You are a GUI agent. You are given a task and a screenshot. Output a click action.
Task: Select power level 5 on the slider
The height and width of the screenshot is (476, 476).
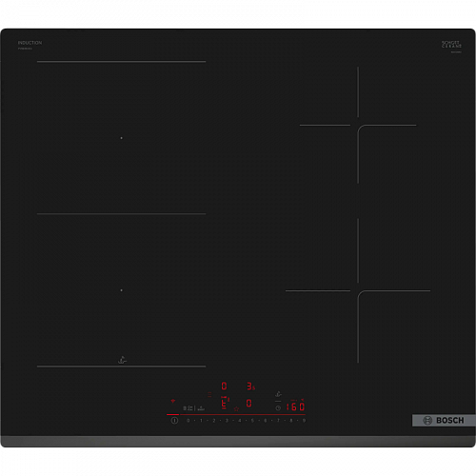(252, 421)
